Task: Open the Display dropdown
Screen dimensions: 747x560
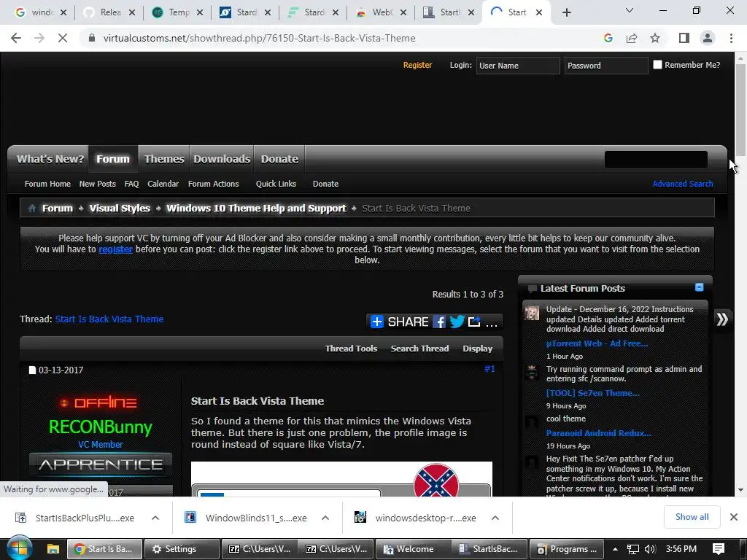Action: coord(477,349)
